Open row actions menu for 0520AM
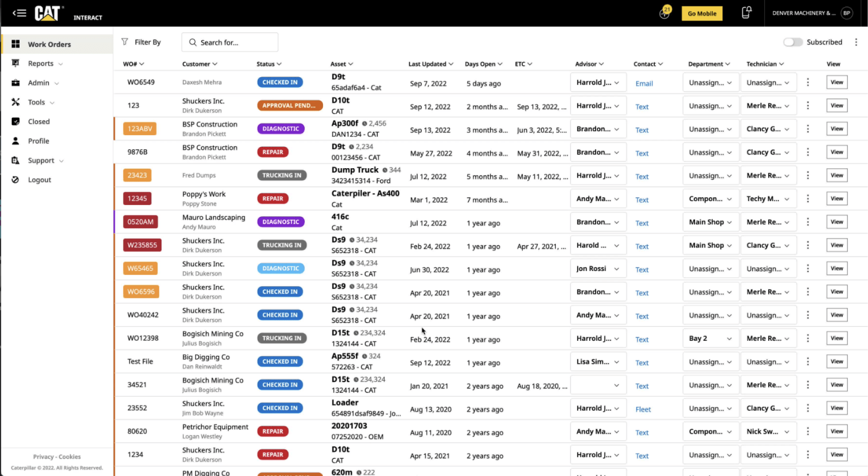This screenshot has height=476, width=868. point(808,222)
